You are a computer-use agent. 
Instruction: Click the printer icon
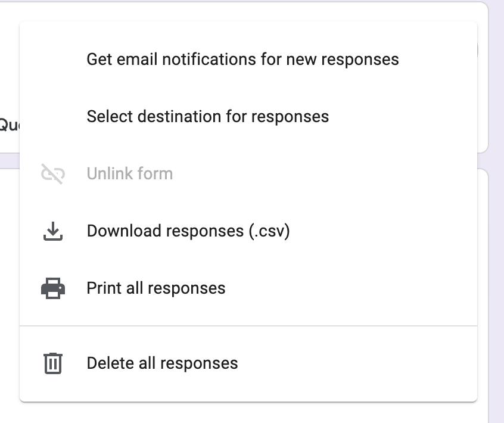pos(52,288)
